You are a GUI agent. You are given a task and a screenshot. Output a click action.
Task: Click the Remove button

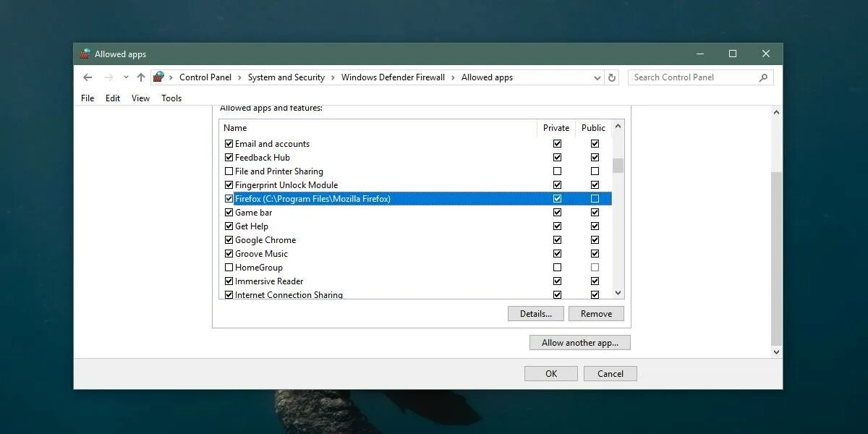(x=596, y=314)
